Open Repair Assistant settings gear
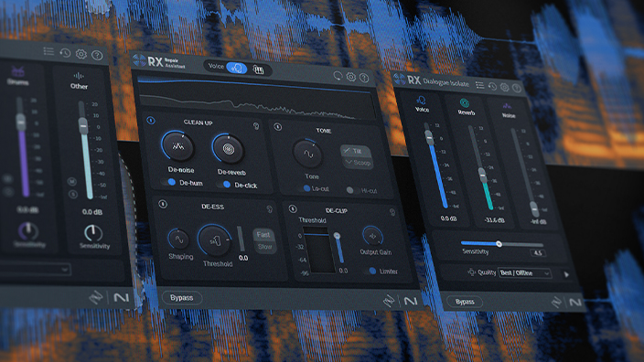644x362 pixels. tap(350, 77)
